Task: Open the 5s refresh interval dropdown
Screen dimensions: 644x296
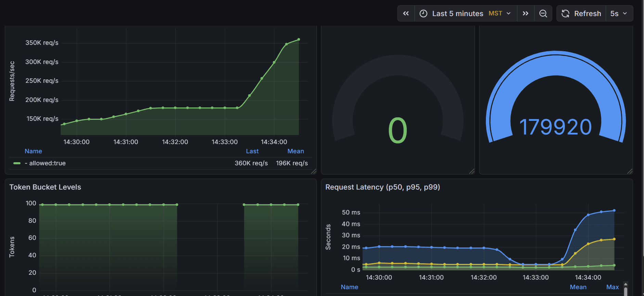Action: pos(619,13)
